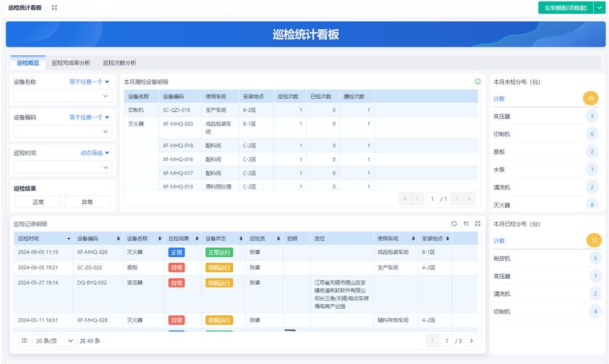Sort 巡检记录明细 by 使用车间 column
This screenshot has width=609, height=364.
pos(413,239)
